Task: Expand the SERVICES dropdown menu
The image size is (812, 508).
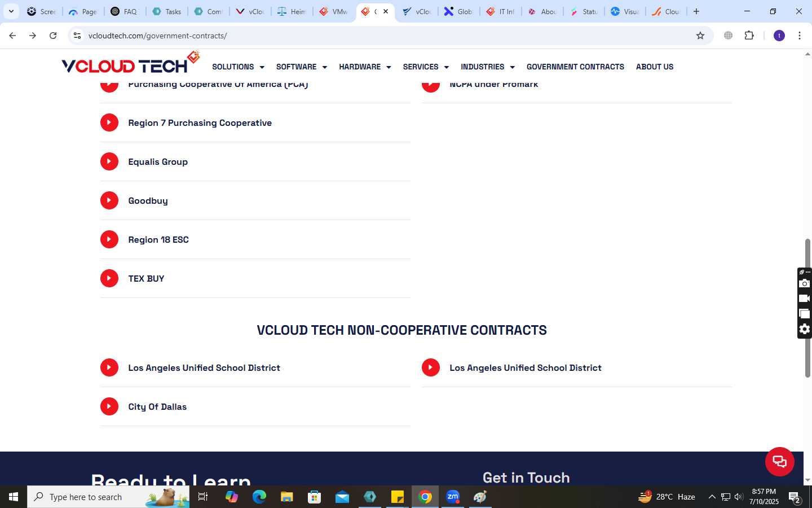Action: (x=426, y=67)
